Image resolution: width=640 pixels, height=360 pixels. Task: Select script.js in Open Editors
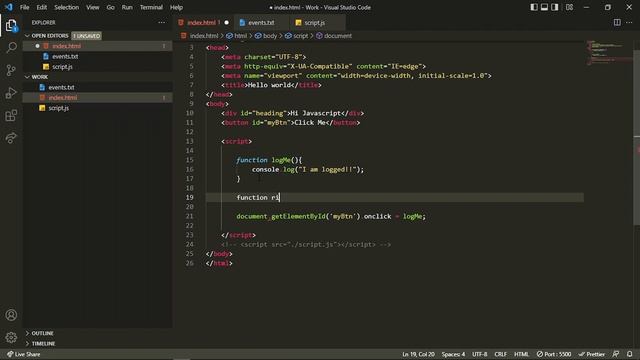pyautogui.click(x=98, y=67)
